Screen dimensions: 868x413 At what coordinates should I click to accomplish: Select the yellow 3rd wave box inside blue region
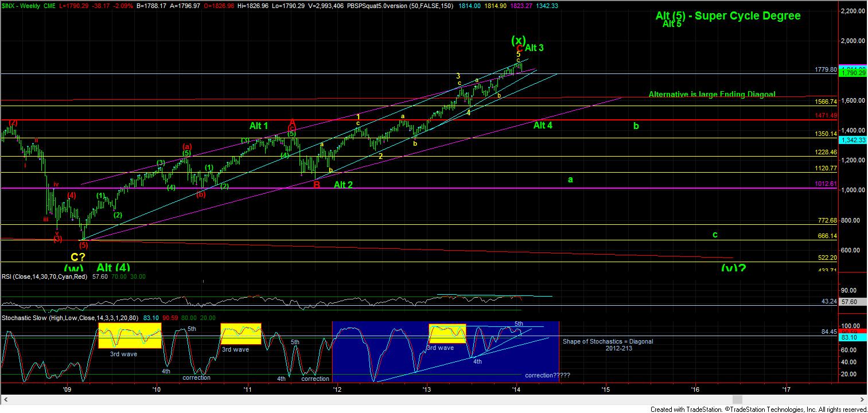tap(447, 333)
